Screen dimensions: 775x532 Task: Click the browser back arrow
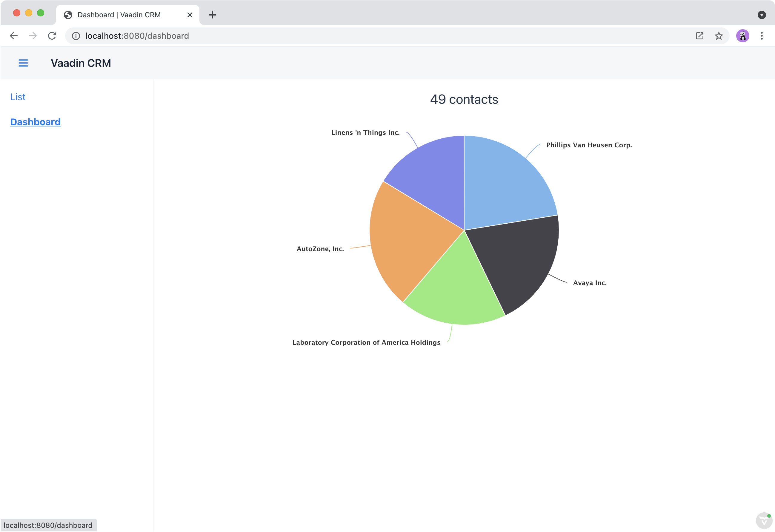[14, 36]
